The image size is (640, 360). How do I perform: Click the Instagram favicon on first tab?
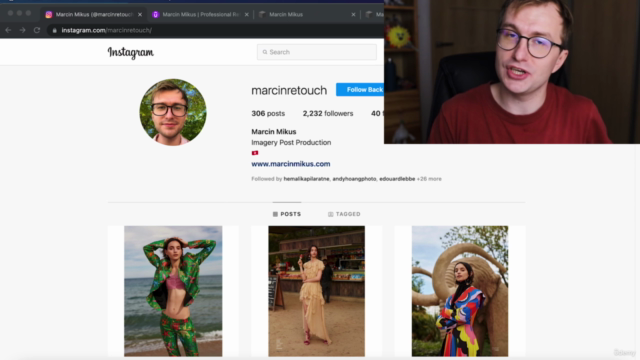(x=49, y=15)
